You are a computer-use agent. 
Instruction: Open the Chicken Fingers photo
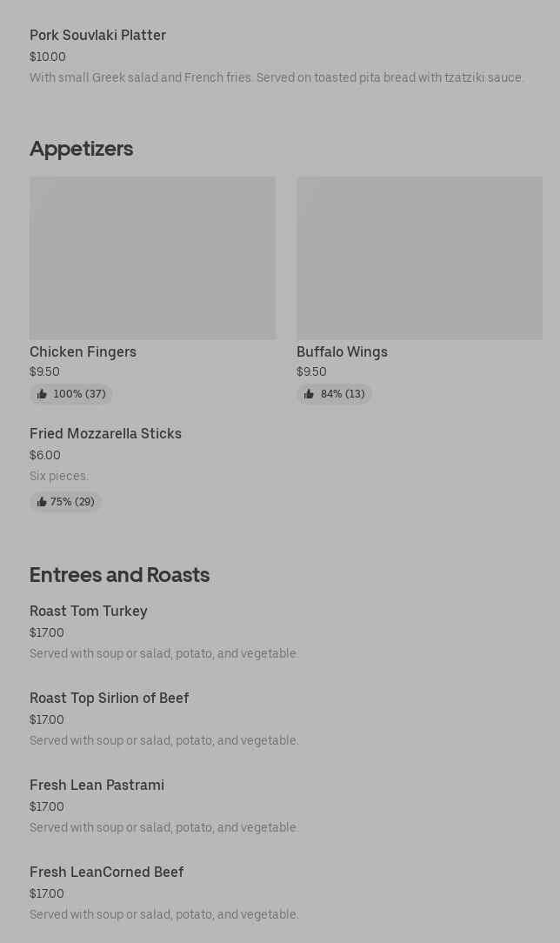pos(152,257)
